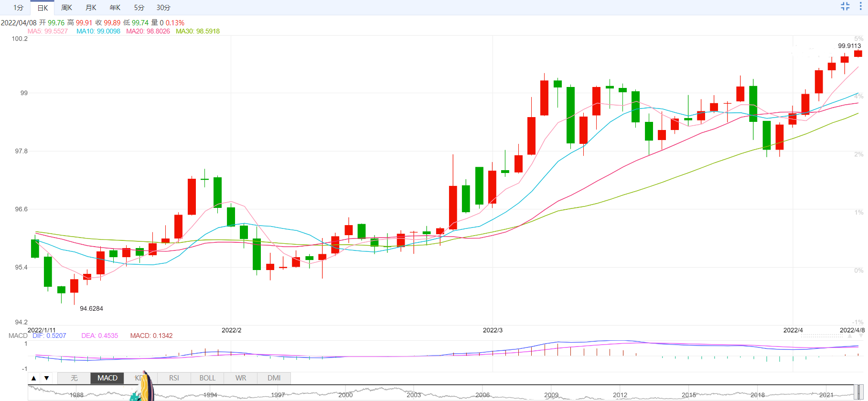Click the 2022/04/08 date in header
This screenshot has height=401, width=868.
click(x=19, y=22)
